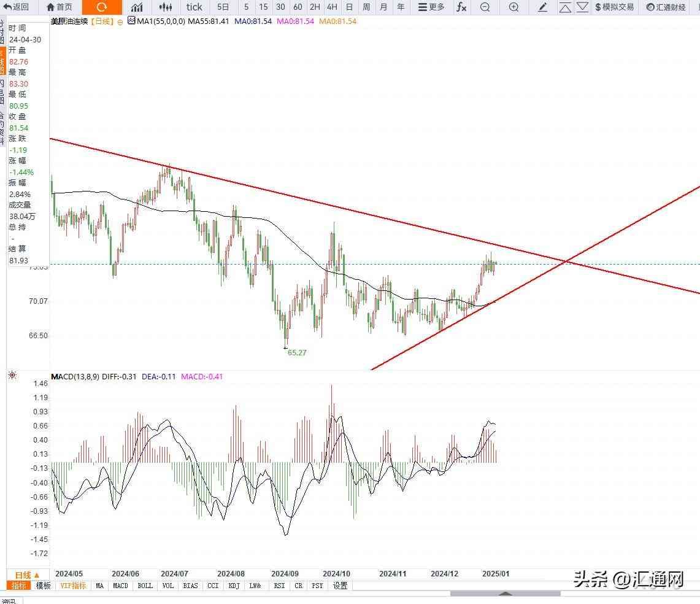The image size is (700, 604).
Task: Open the fx formula indicator tool
Action: point(461,7)
